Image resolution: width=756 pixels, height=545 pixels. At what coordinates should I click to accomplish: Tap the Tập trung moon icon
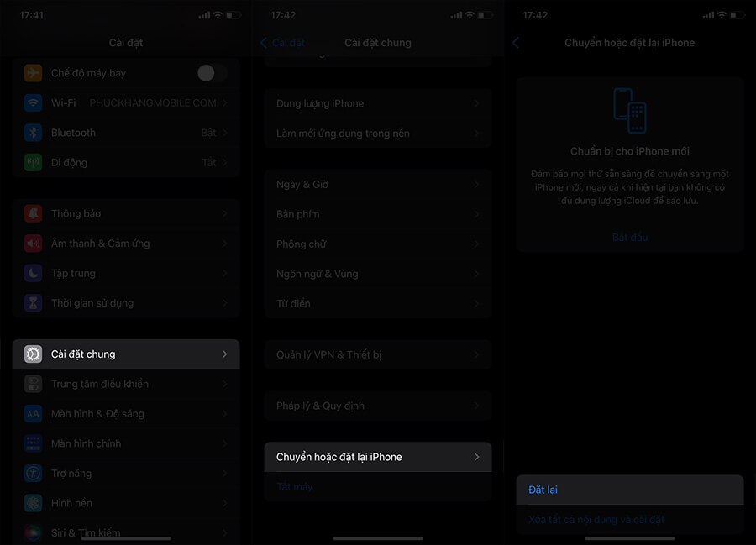coord(34,274)
